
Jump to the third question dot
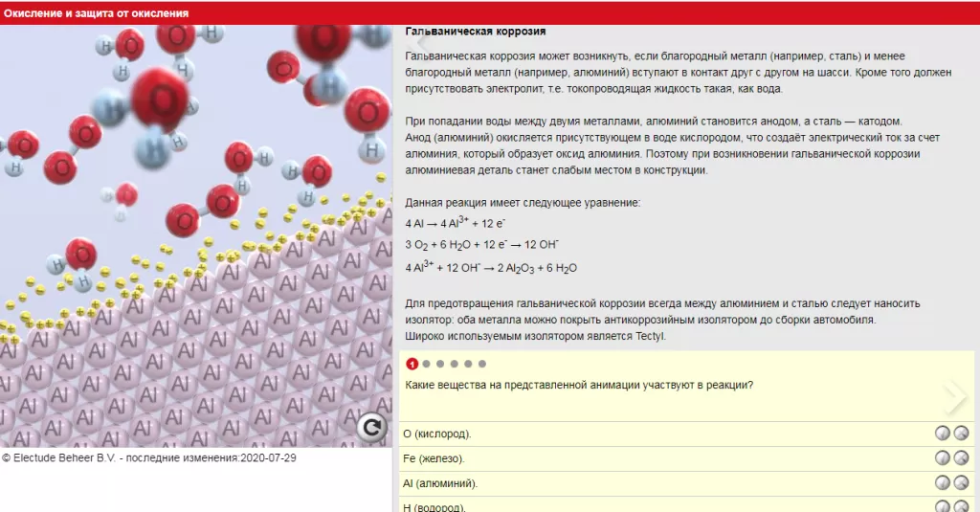pyautogui.click(x=440, y=364)
